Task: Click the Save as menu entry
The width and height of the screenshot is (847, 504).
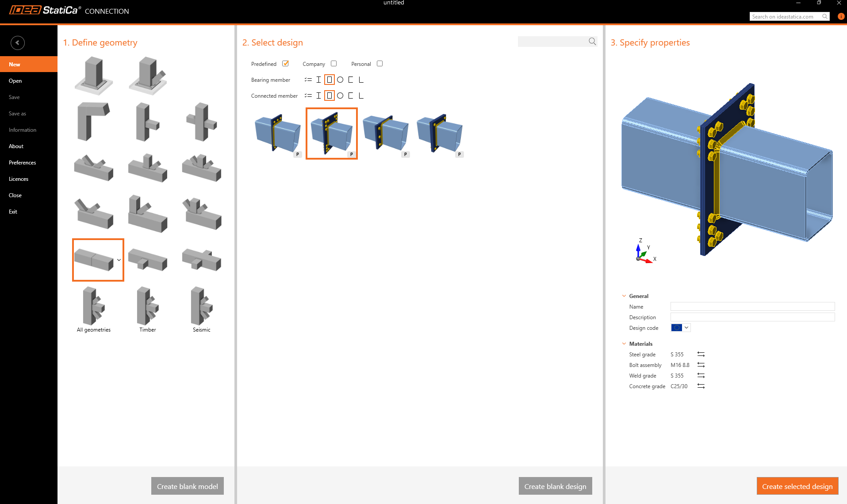Action: 29,113
